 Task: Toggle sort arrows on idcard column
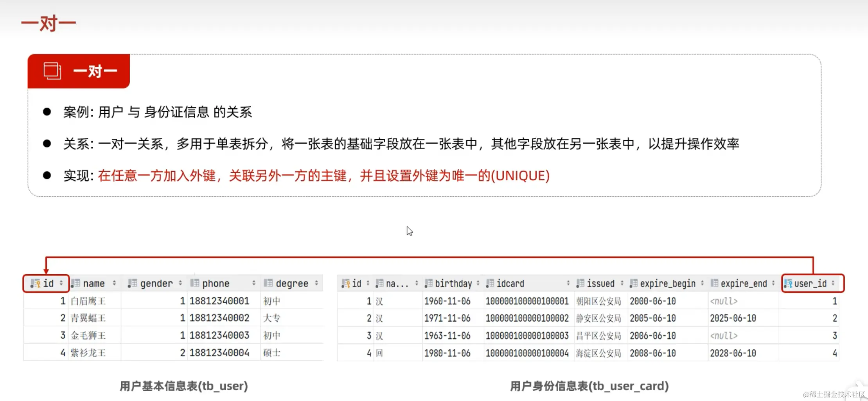point(568,283)
